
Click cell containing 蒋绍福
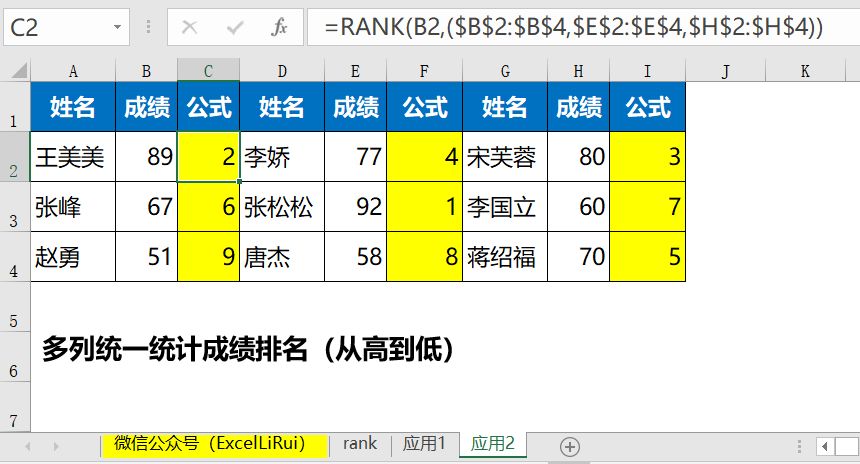505,257
